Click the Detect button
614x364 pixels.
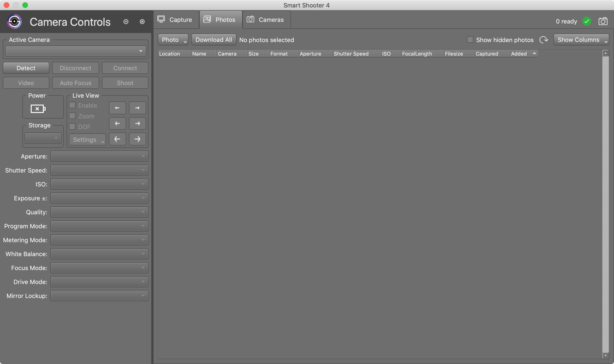(x=26, y=68)
